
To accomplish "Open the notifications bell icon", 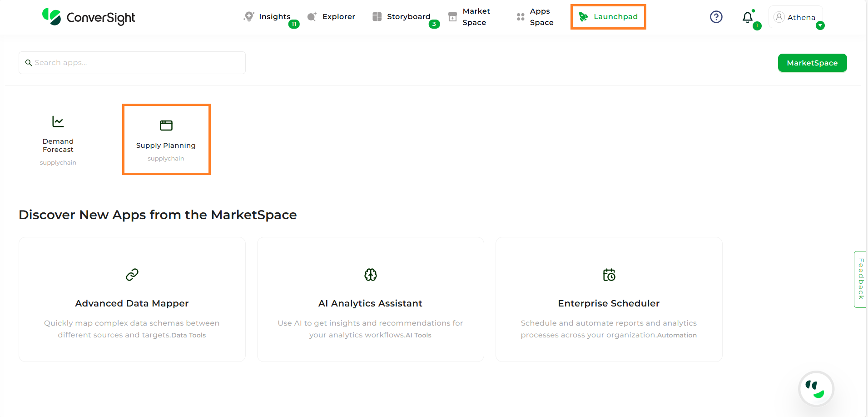I will (x=747, y=18).
